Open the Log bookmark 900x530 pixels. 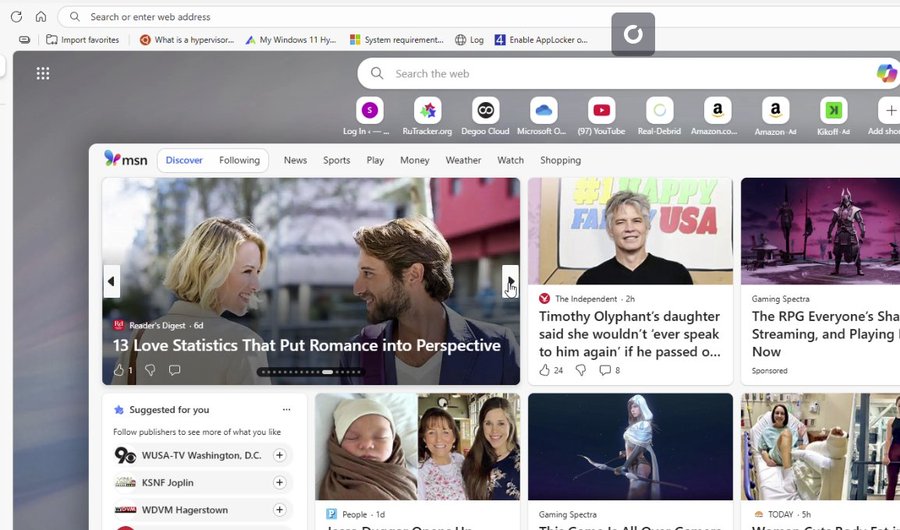(x=470, y=40)
